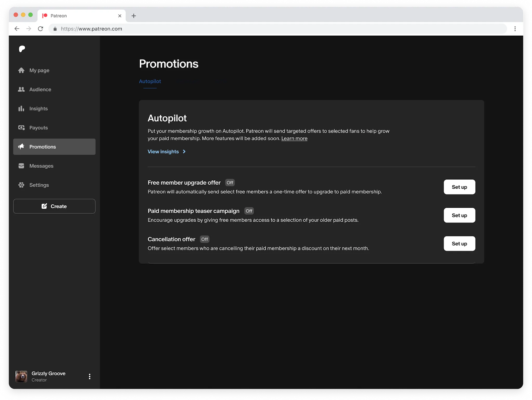Click the Messages envelope icon

coord(21,166)
